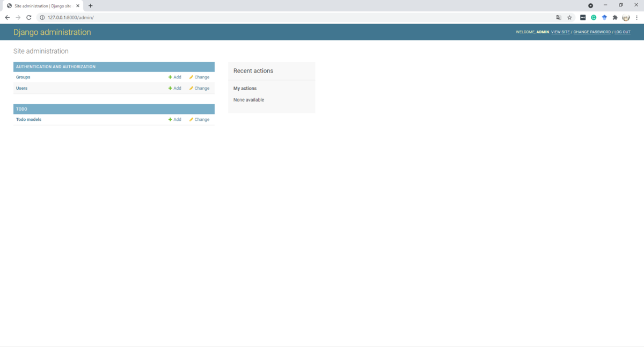Click the Recent actions heading

253,71
